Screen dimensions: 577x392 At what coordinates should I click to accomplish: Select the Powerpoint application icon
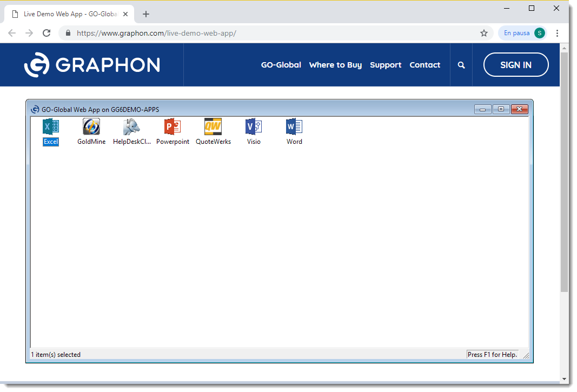coord(172,127)
